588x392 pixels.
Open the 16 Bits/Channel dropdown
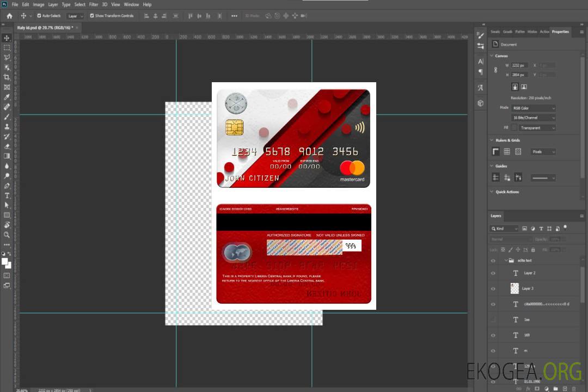[x=533, y=118]
